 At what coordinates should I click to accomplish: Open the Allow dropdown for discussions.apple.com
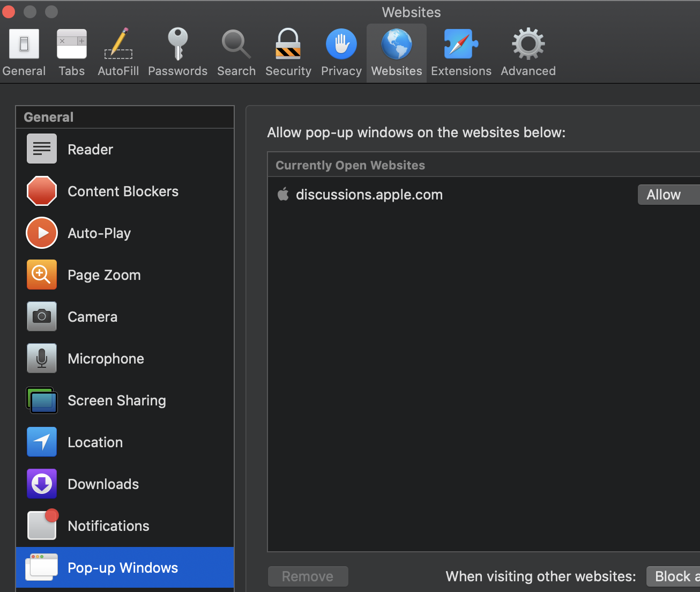pyautogui.click(x=669, y=195)
